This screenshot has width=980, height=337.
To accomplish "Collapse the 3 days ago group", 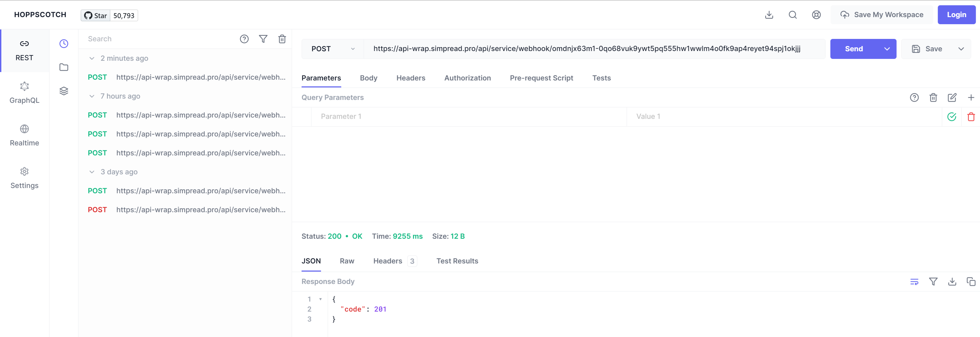I will coord(92,172).
